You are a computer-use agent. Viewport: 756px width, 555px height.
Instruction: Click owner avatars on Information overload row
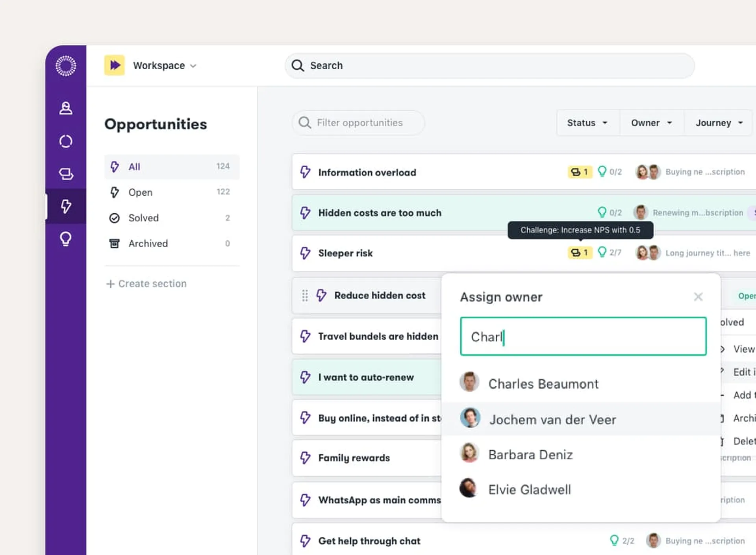point(648,172)
